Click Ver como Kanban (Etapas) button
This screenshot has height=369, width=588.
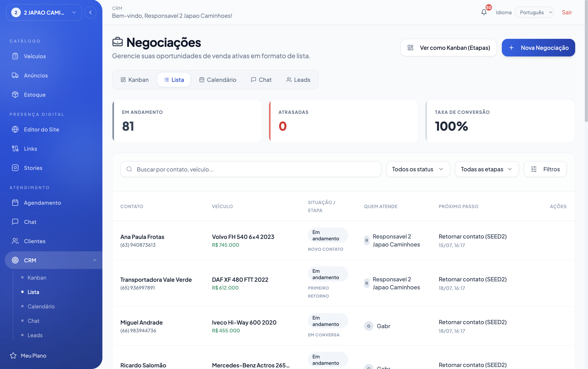(448, 48)
